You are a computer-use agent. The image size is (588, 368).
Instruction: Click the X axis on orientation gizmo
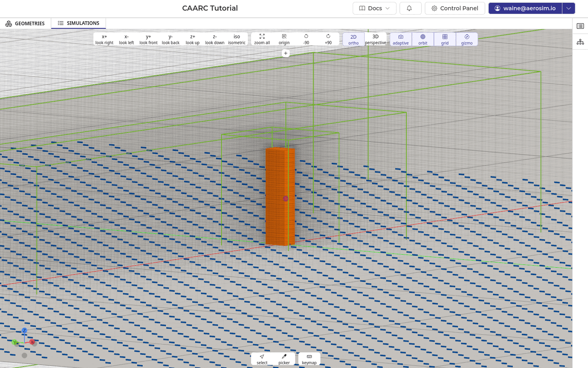coord(32,342)
